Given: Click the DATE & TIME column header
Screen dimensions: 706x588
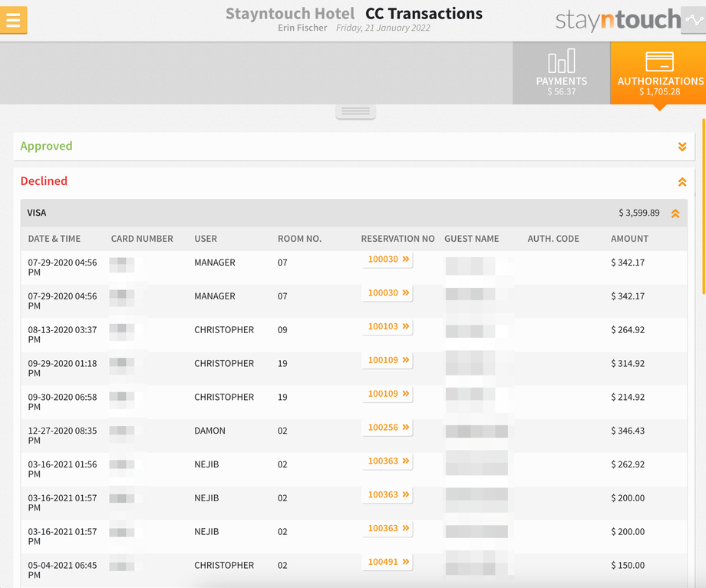Looking at the screenshot, I should tap(54, 239).
